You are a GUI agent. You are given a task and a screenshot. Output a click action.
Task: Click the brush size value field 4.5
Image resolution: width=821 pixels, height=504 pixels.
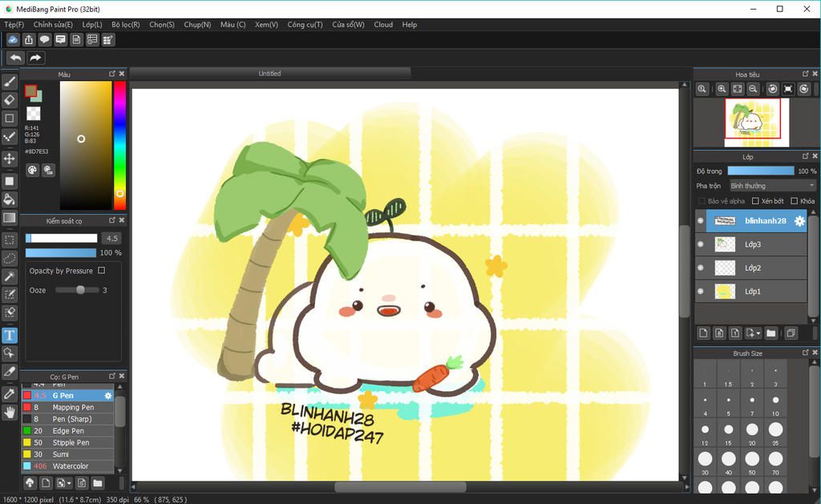tap(111, 238)
